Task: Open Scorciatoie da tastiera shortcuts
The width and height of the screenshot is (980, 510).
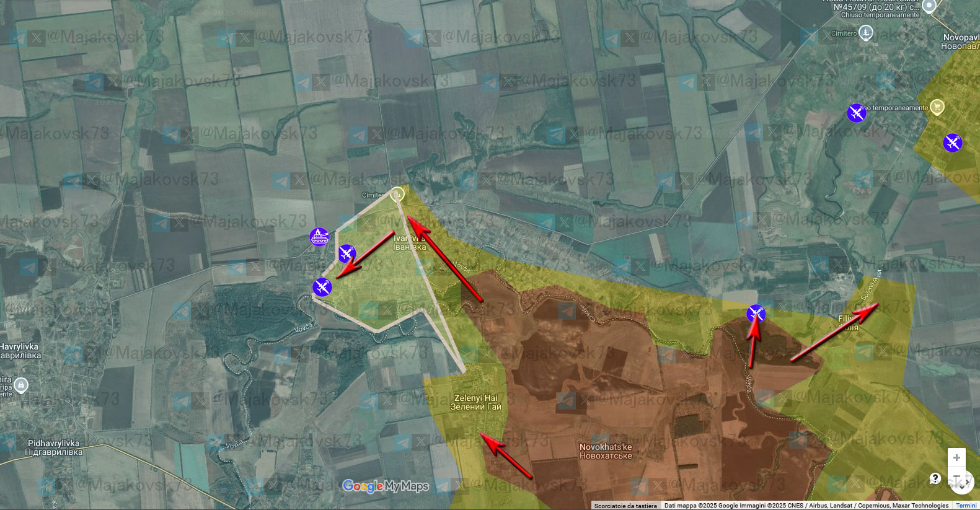Action: (625, 506)
